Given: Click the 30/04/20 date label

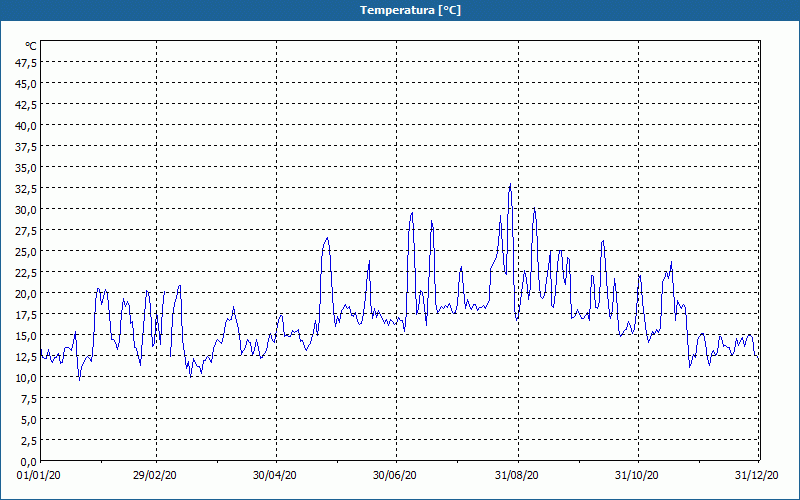Looking at the screenshot, I should coord(274,475).
